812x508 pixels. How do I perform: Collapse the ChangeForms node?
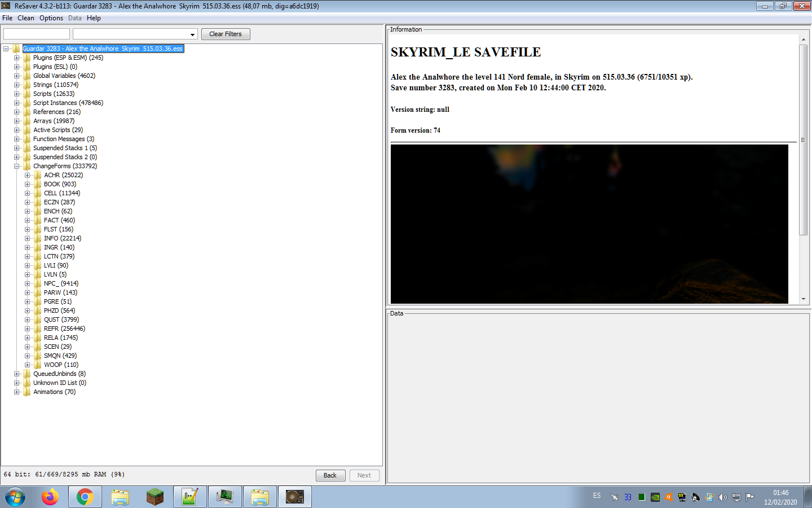16,166
